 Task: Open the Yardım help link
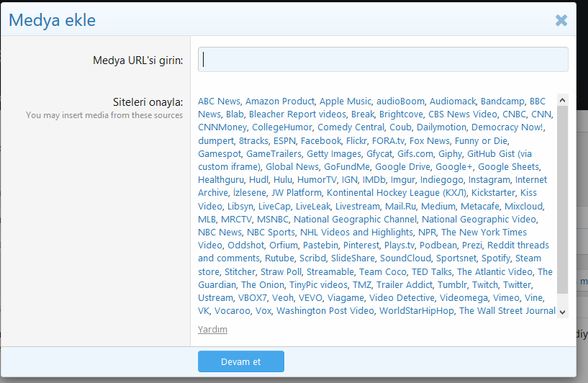[x=212, y=330]
